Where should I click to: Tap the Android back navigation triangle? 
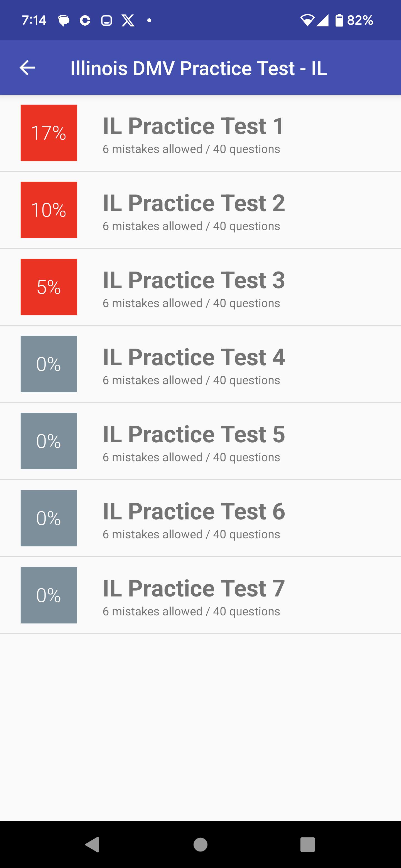(x=92, y=844)
